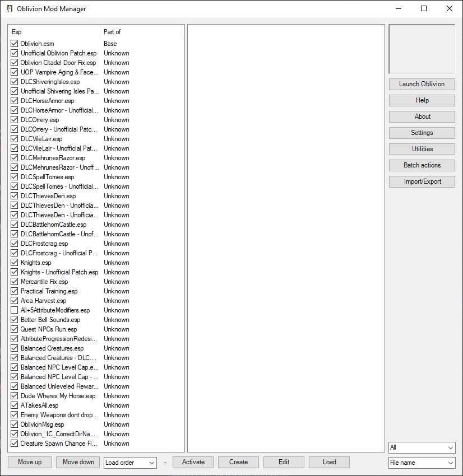Click the Move down button
The image size is (463, 476).
(x=78, y=462)
